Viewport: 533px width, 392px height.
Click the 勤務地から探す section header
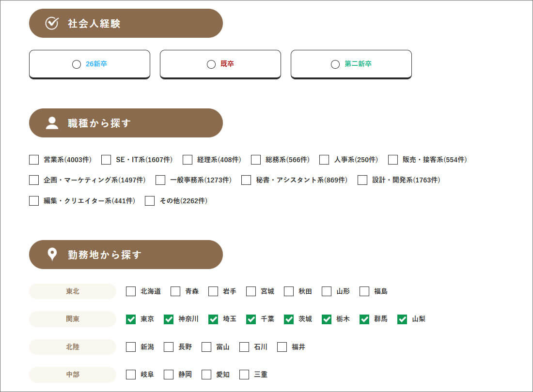[126, 255]
